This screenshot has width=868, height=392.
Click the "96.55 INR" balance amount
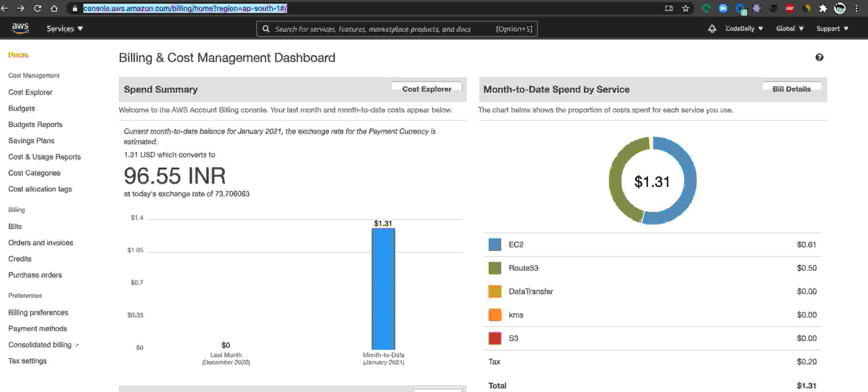coord(175,176)
